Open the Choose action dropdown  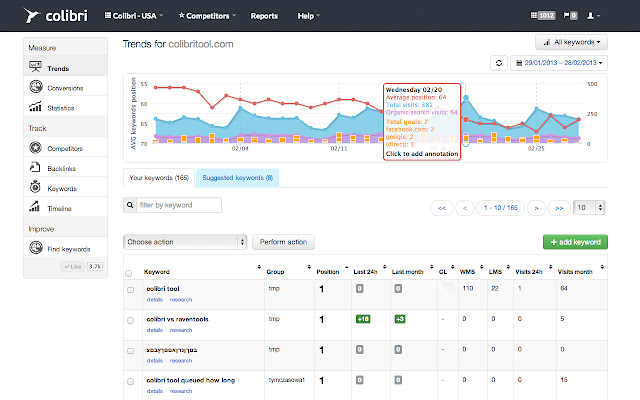pos(185,242)
